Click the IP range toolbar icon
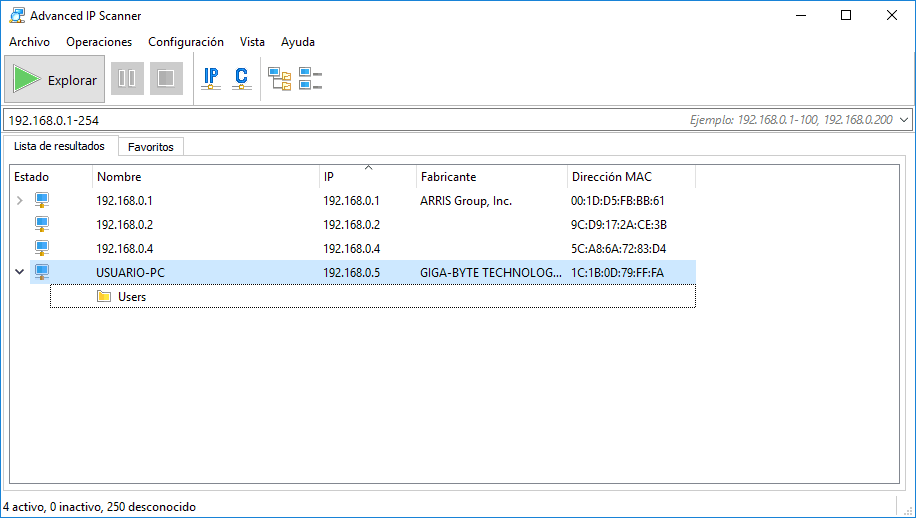916x518 pixels. tap(211, 78)
